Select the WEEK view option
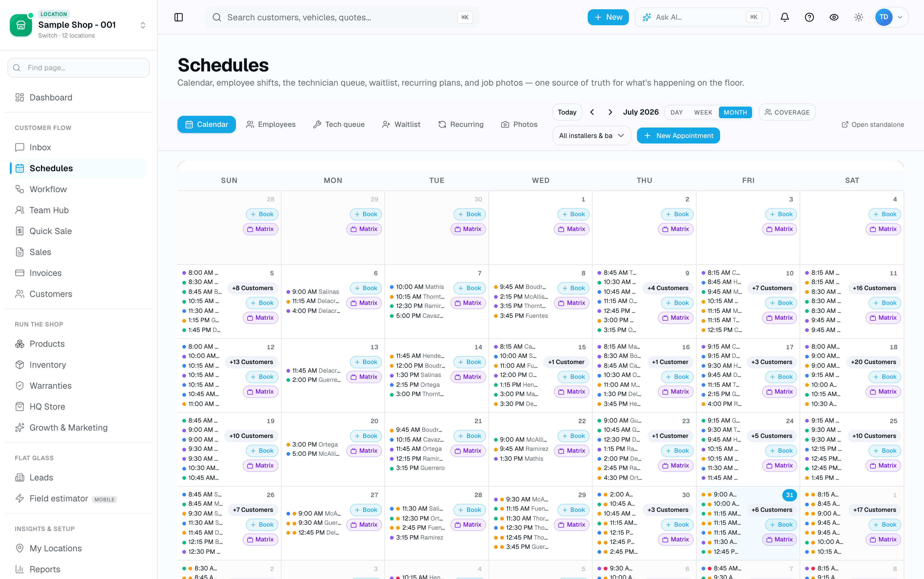 point(703,112)
